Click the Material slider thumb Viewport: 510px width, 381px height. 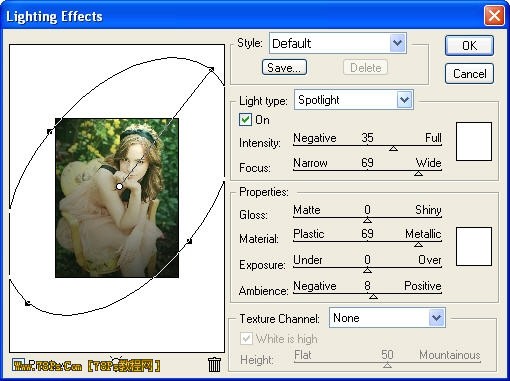(418, 245)
